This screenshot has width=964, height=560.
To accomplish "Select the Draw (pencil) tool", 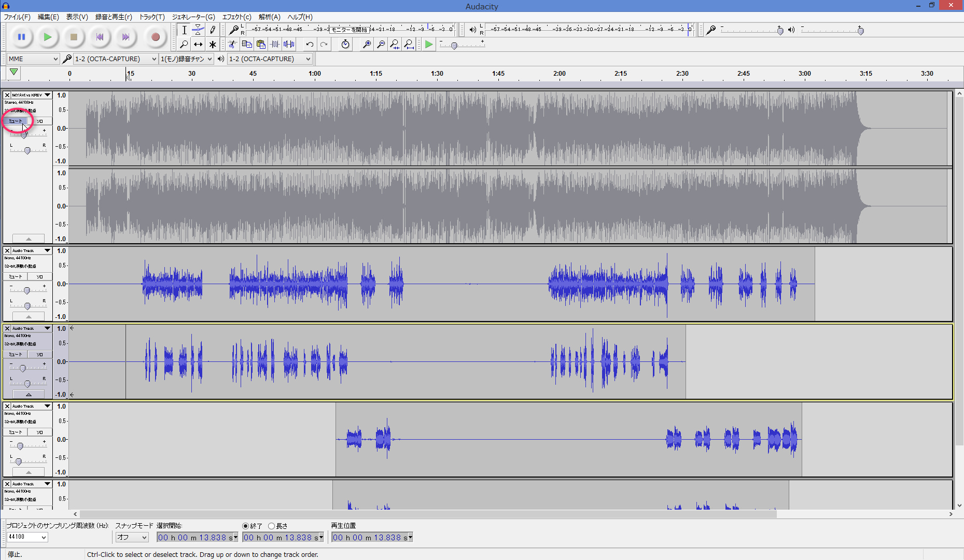I will coord(212,30).
